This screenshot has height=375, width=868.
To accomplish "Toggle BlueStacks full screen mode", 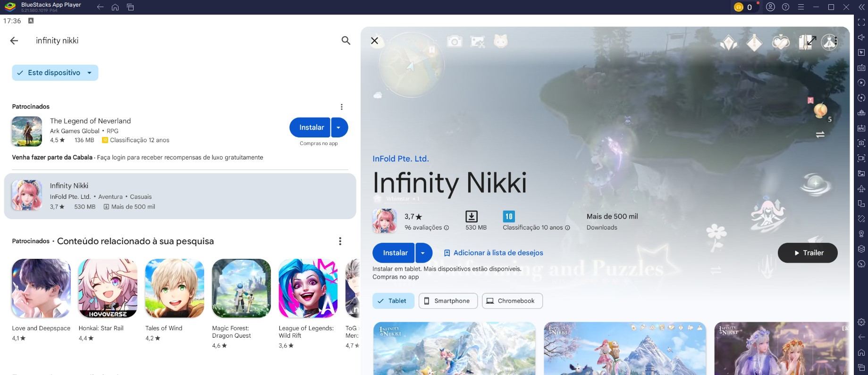I will (x=861, y=22).
